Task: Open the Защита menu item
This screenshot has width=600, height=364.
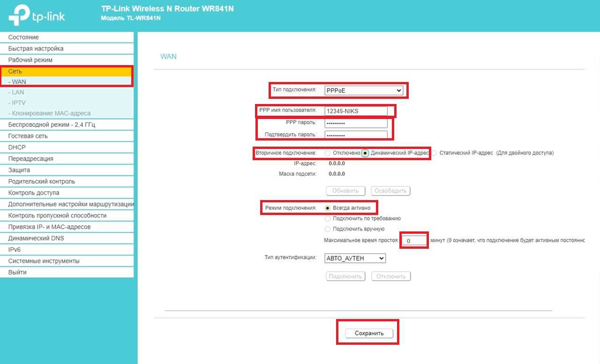Action: click(67, 170)
